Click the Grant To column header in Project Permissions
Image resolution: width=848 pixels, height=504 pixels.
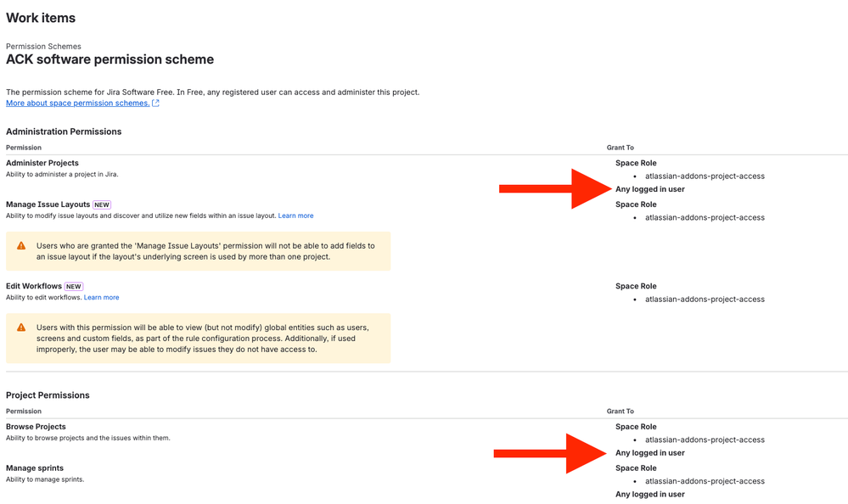click(x=621, y=411)
